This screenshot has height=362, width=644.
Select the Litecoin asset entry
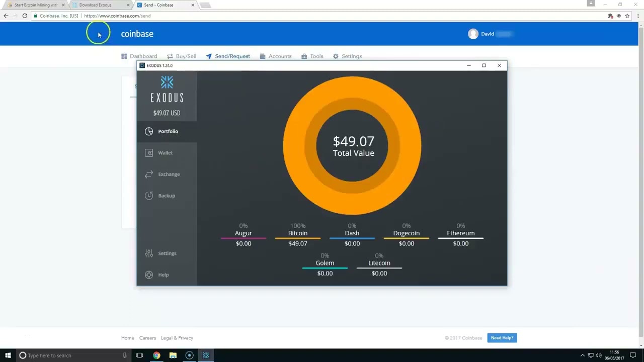point(379,264)
